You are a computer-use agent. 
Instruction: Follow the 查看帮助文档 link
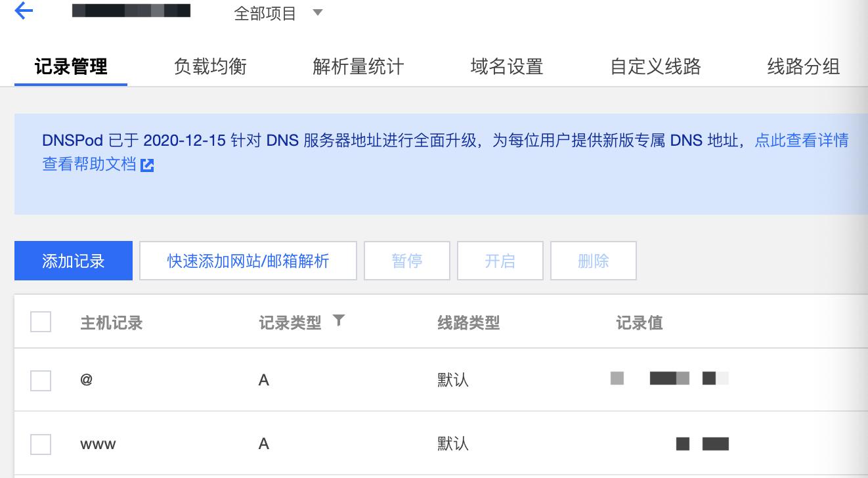pos(89,164)
